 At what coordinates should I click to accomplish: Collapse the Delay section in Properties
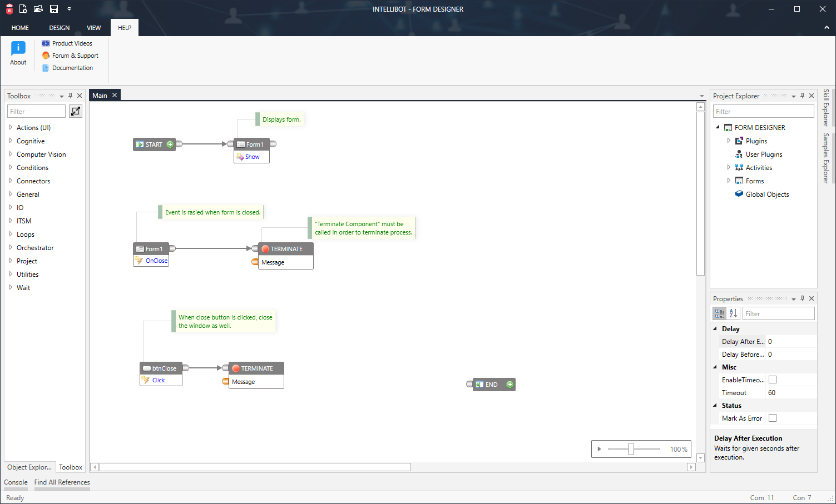pos(715,328)
